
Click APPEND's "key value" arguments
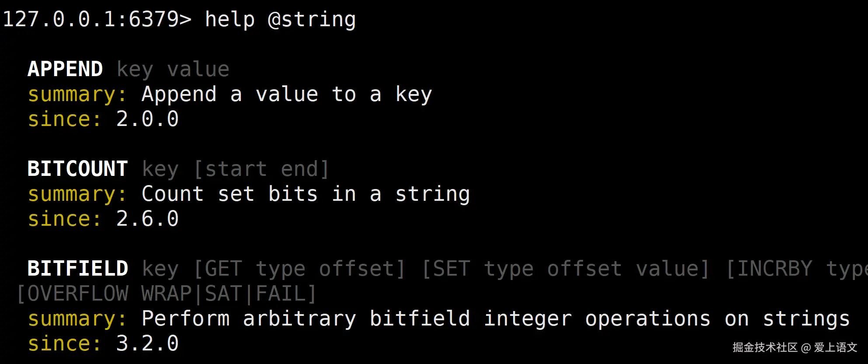click(173, 69)
